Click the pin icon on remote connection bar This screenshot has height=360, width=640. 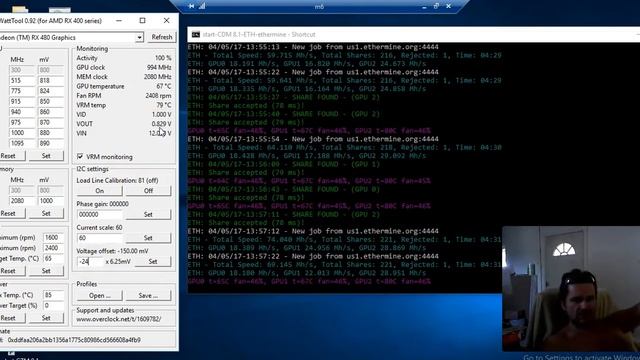[x=191, y=6]
